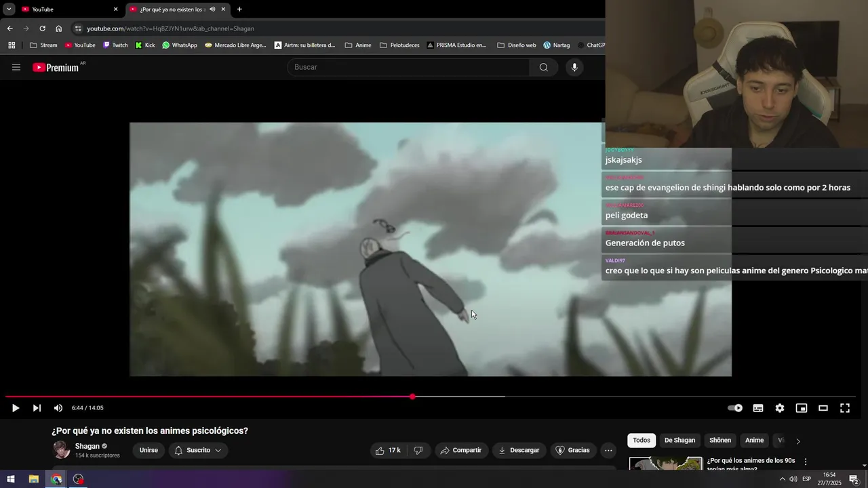The image size is (868, 488).
Task: Open the ESP language indicator
Action: tap(806, 479)
